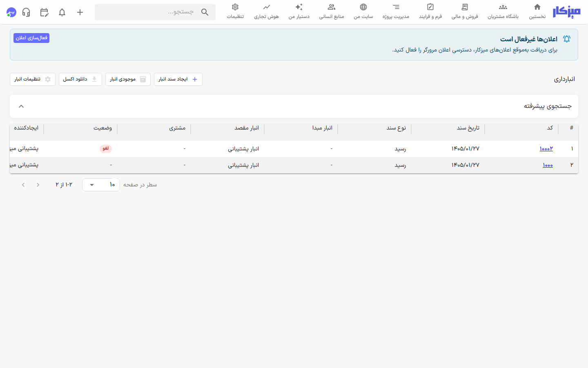Open the user profile avatar

tap(11, 12)
